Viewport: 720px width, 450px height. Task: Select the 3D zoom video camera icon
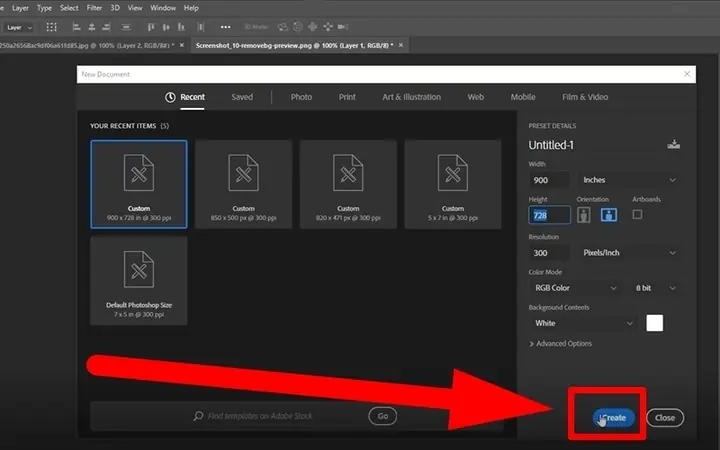point(343,27)
